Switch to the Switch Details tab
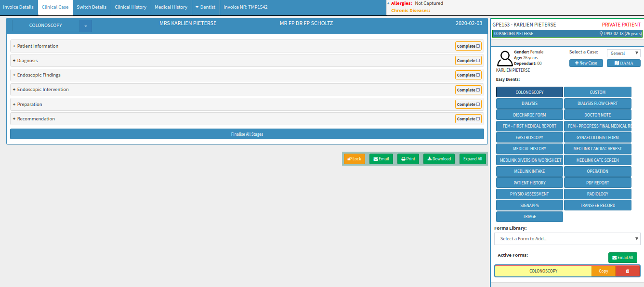644x287 pixels. click(x=92, y=7)
